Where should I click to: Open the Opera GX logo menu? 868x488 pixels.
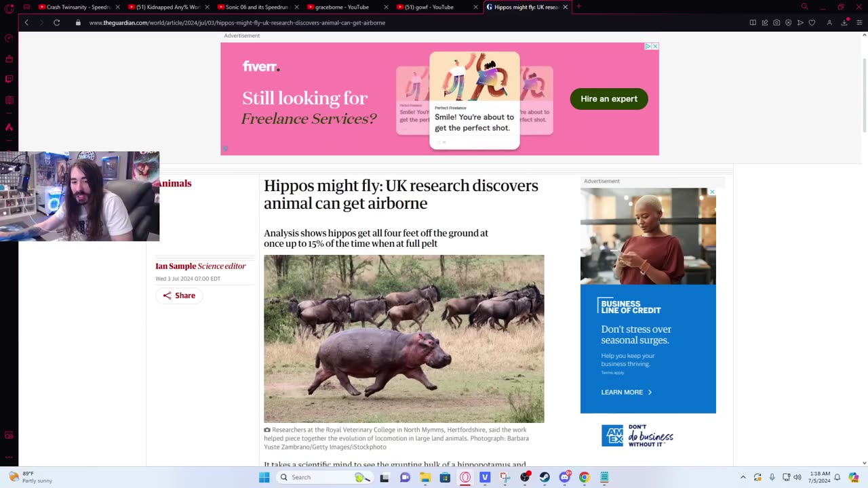click(x=9, y=8)
